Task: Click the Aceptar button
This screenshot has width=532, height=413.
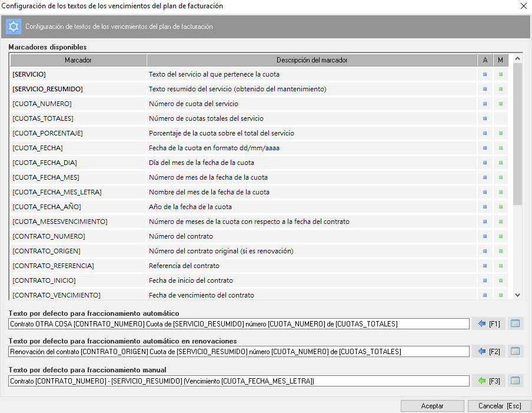Action: [432, 406]
